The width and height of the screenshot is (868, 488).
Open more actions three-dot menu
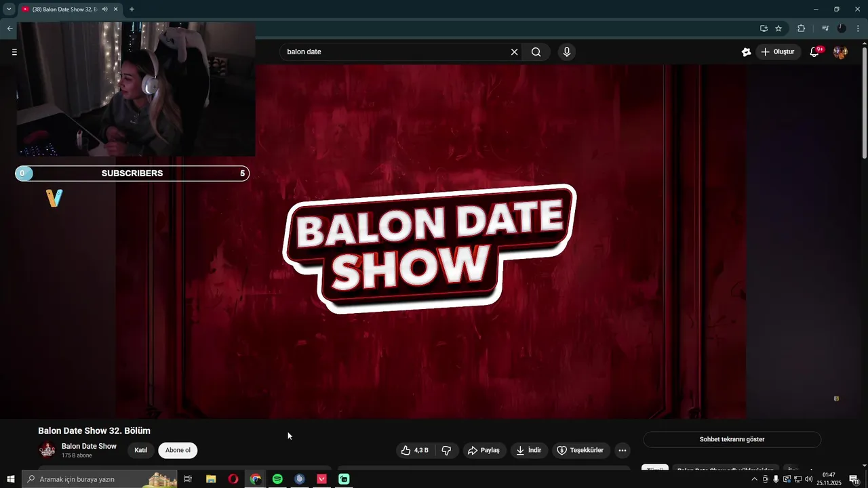click(622, 450)
